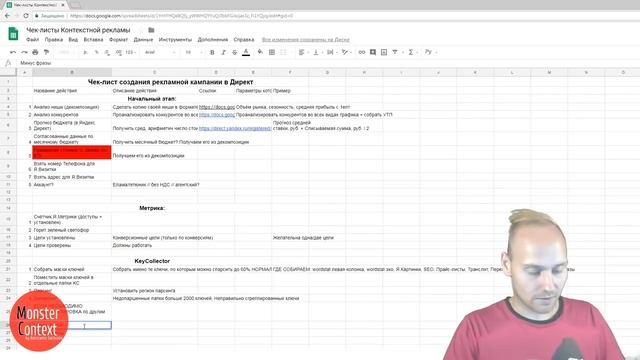Viewport: 640px width, 360px height.
Task: Open the Дополнения menu
Action: pos(213,40)
